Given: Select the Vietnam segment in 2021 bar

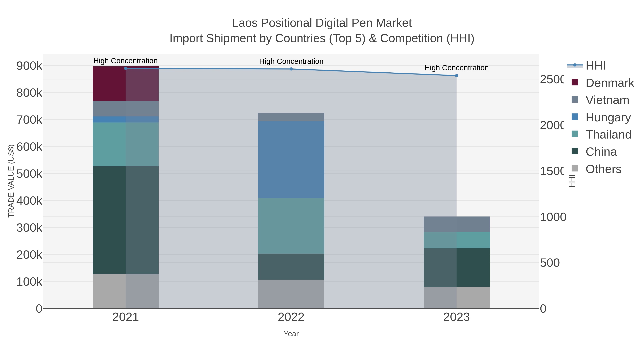Looking at the screenshot, I should click(126, 109).
